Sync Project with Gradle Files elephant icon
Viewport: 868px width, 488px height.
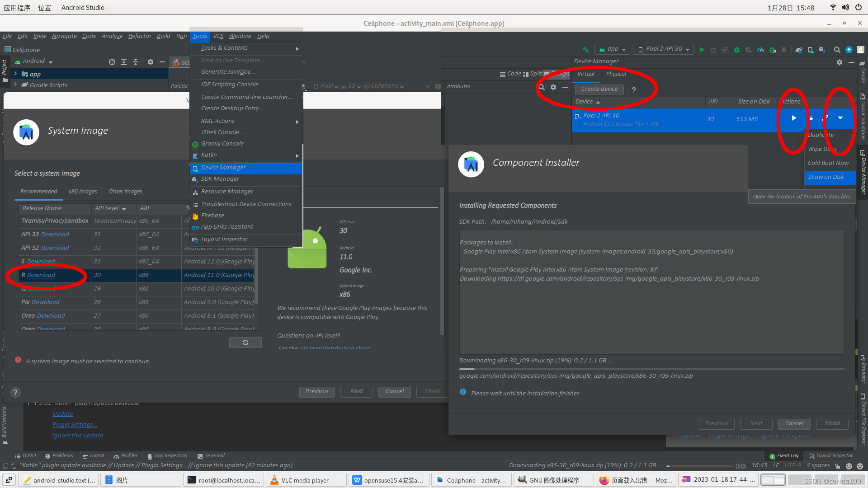(799, 50)
